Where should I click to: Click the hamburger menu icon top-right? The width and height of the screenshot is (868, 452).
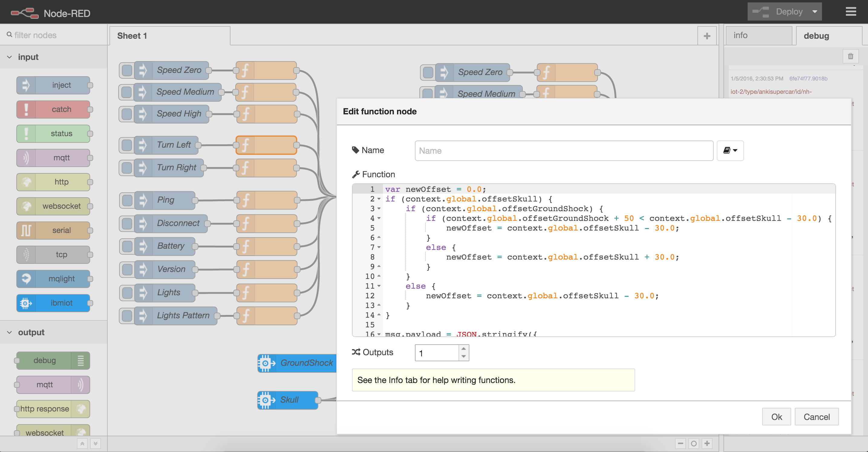click(855, 11)
